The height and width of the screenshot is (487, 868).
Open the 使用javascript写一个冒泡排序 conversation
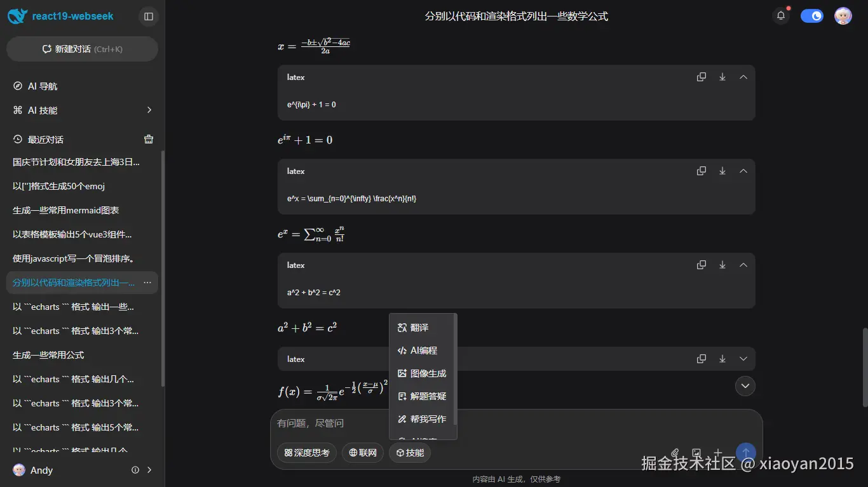82,258
